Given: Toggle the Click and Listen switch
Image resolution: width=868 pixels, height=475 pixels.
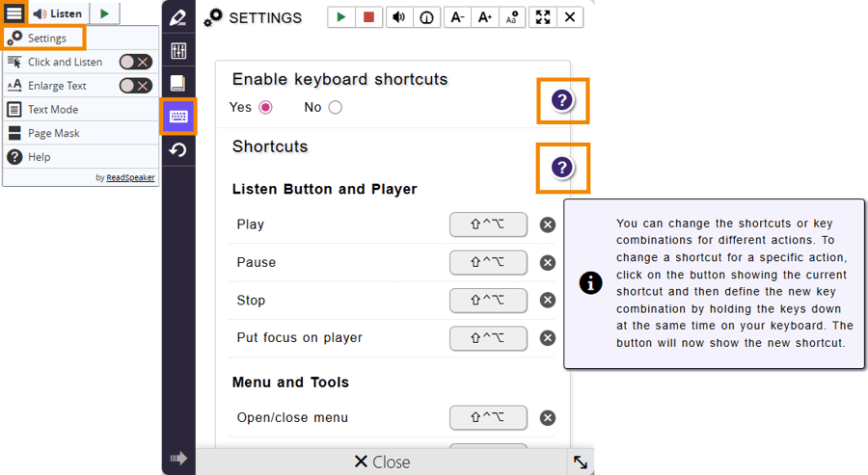Looking at the screenshot, I should click(135, 62).
